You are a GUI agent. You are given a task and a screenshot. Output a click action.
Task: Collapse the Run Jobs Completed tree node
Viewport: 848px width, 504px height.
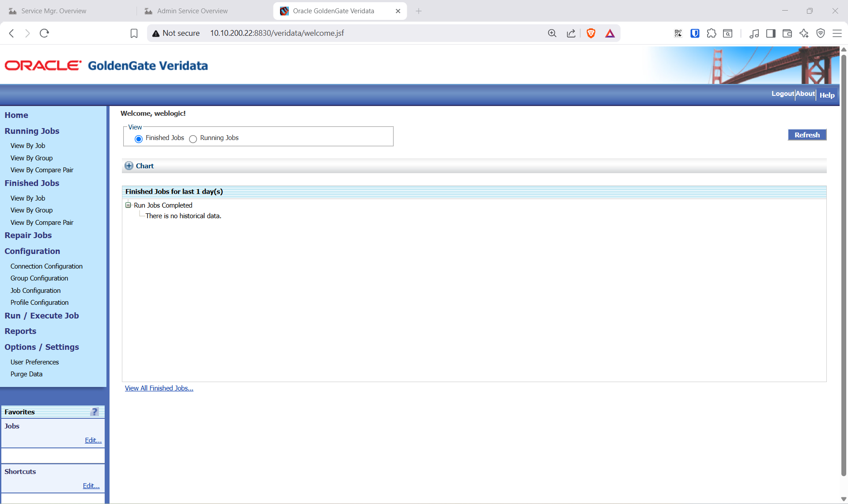(x=128, y=205)
